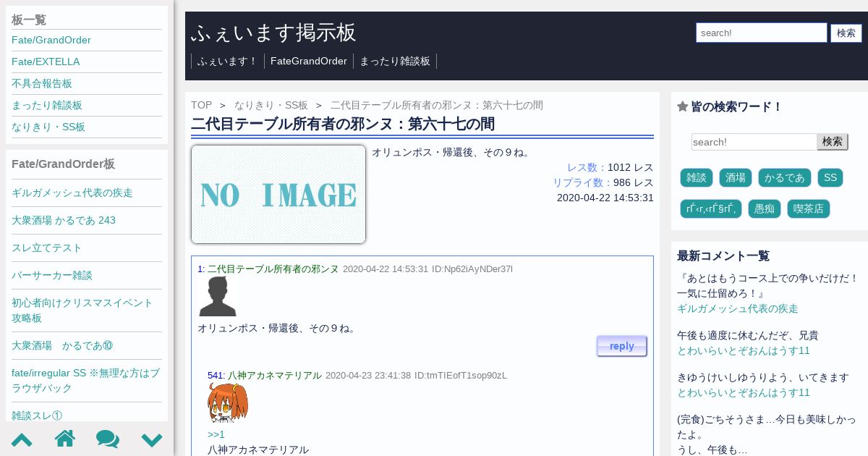This screenshot has width=868, height=456.
Task: Select the かるであ search tag
Action: [785, 177]
